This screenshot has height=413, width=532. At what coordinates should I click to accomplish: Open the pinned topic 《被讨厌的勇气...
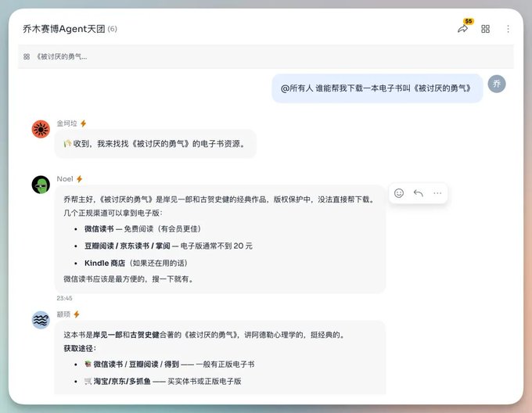click(61, 56)
